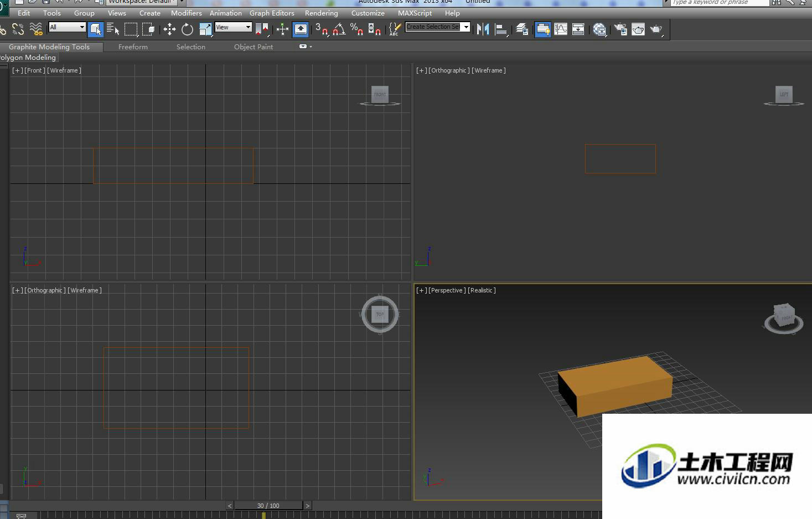Click the search field 'Type a keyword or phrase'
Image resolution: width=812 pixels, height=519 pixels.
(720, 2)
